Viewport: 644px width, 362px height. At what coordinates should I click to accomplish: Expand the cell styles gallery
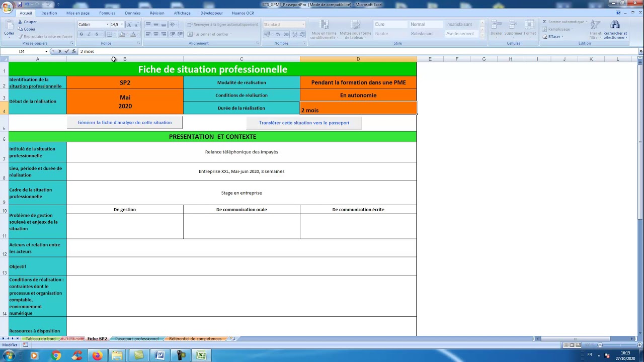point(482,35)
